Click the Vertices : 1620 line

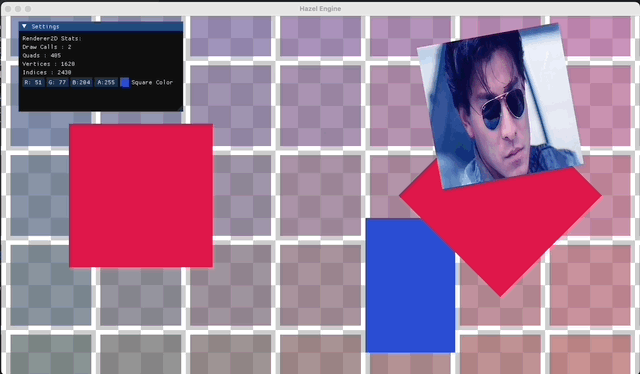tap(49, 64)
